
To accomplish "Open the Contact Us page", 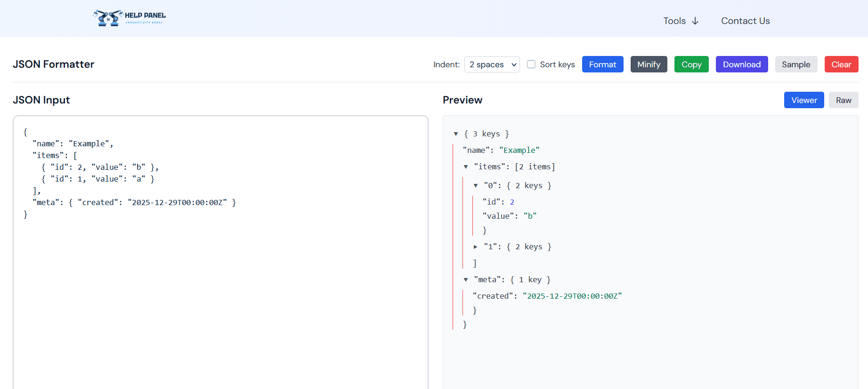I will pos(745,21).
